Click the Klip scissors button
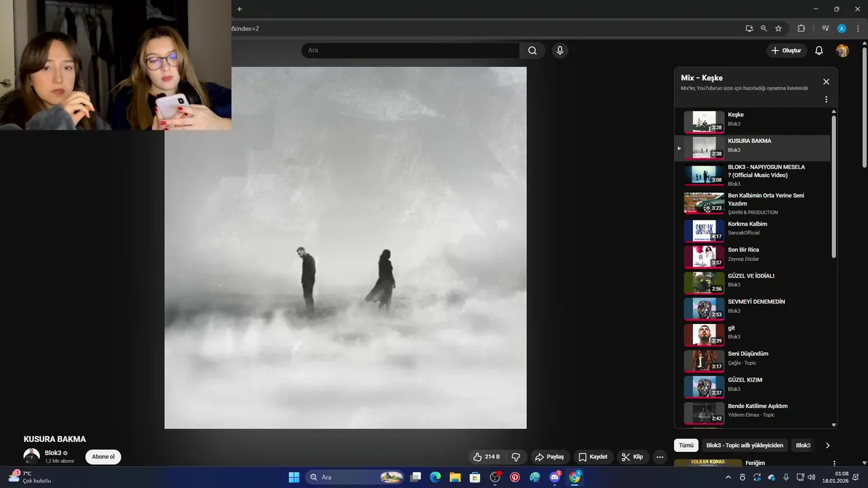This screenshot has height=488, width=868. (x=632, y=457)
